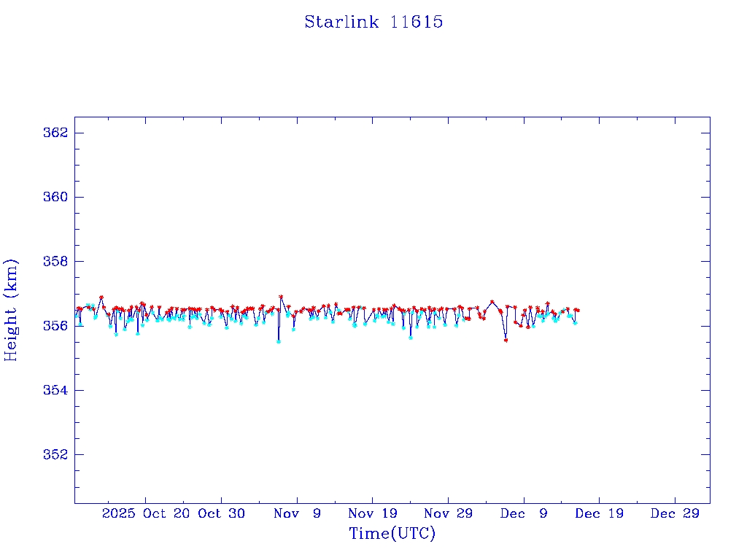The height and width of the screenshot is (560, 747).
Task: Click the Dec 19 date label
Action: tap(599, 513)
